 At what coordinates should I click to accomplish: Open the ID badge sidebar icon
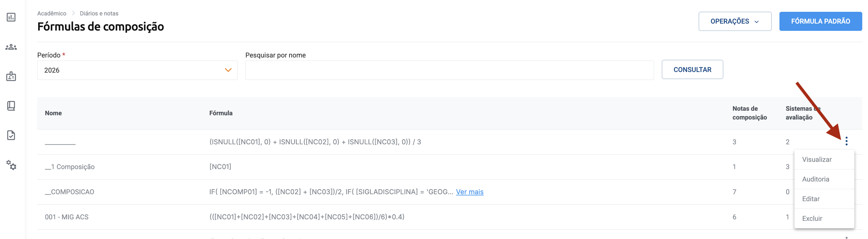click(11, 76)
